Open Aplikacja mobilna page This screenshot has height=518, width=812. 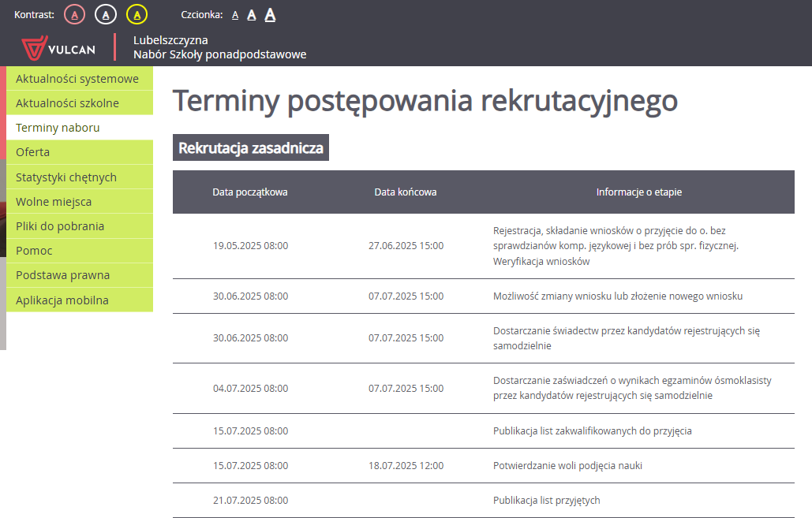click(x=62, y=300)
